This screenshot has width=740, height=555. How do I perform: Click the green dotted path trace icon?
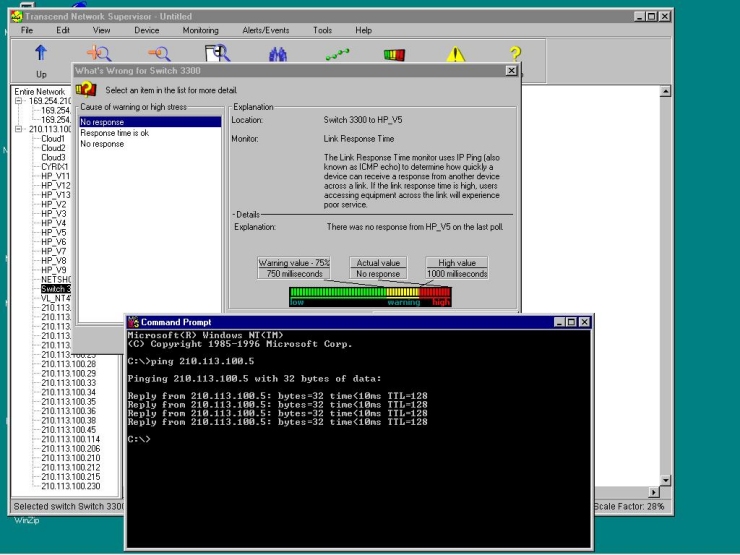coord(337,54)
